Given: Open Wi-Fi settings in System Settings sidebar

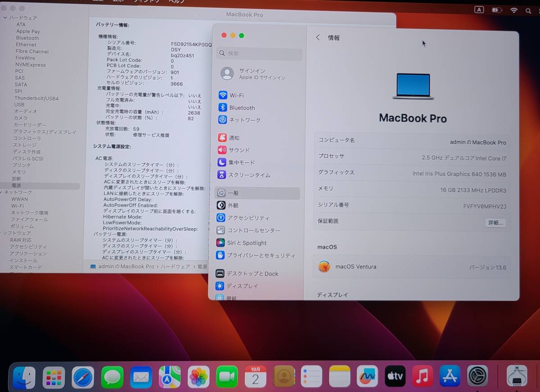Looking at the screenshot, I should tap(231, 95).
